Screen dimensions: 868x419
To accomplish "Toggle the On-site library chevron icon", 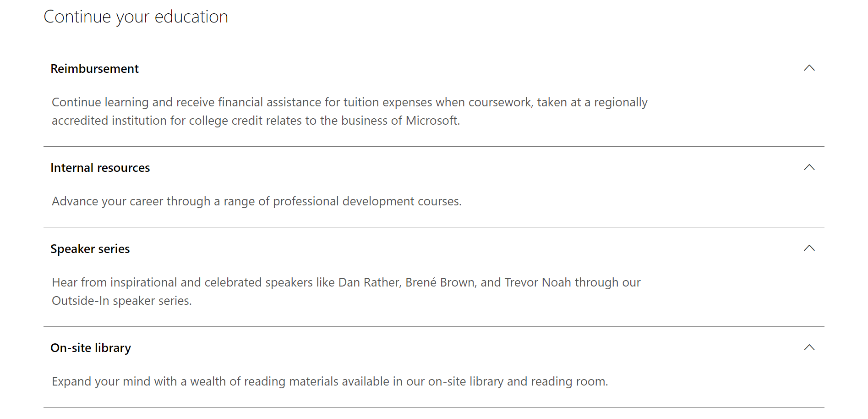I will (x=809, y=347).
